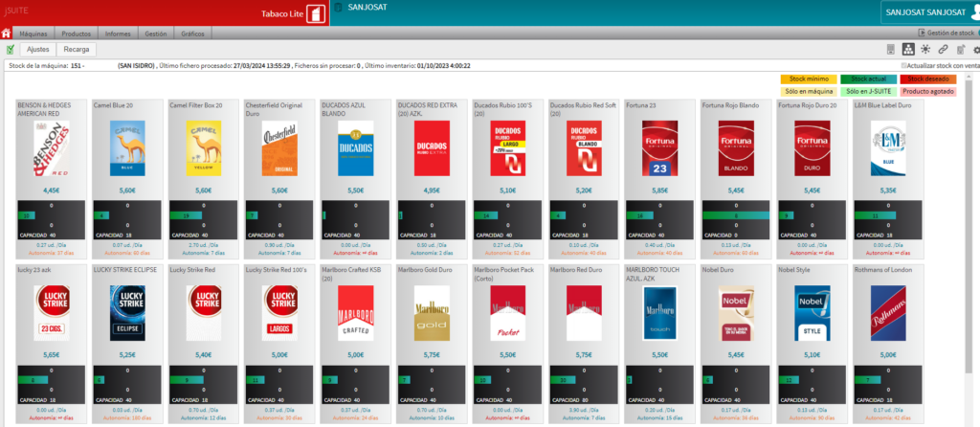Select the Fortuna Rojo Blando pack image
The width and height of the screenshot is (980, 427).
736,148
